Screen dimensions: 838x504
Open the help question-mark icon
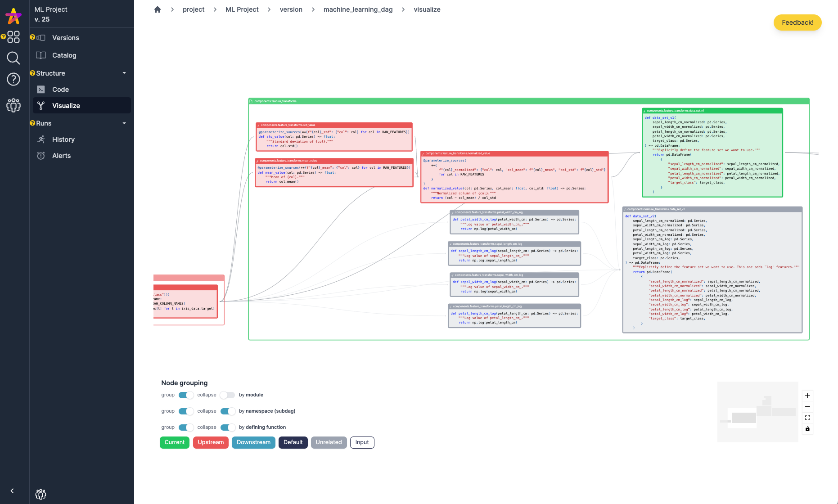coord(13,79)
